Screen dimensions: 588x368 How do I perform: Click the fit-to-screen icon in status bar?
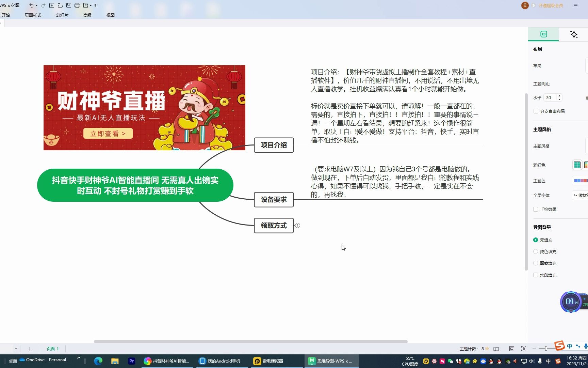[511, 349]
